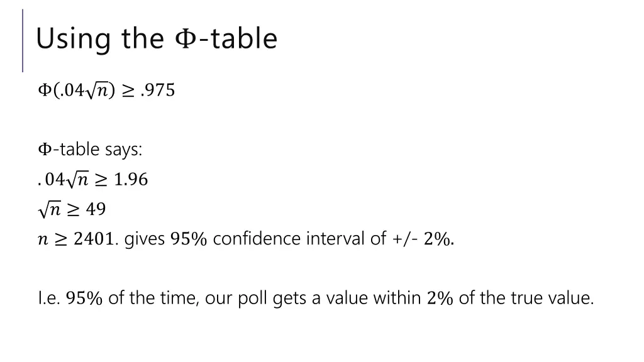Click the 'Φ-table says:' text line
Viewport: 644px width, 362px height.
90,149
